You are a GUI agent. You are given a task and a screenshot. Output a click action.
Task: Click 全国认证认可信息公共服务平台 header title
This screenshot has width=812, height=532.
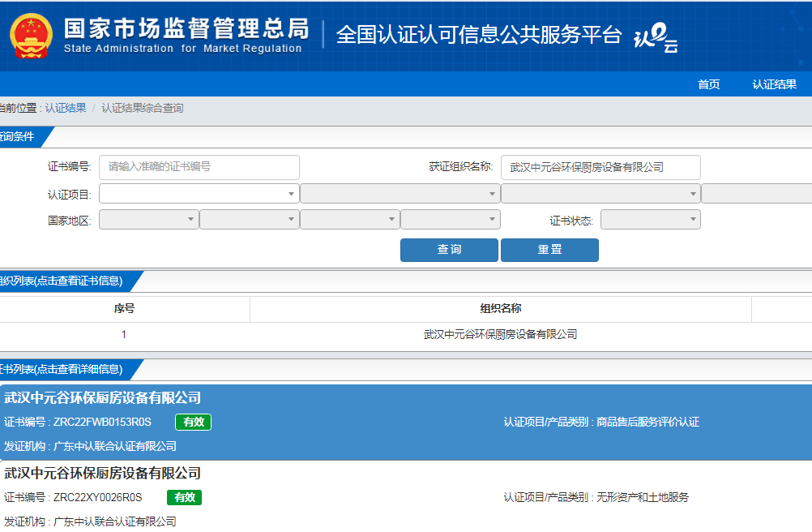tap(479, 35)
